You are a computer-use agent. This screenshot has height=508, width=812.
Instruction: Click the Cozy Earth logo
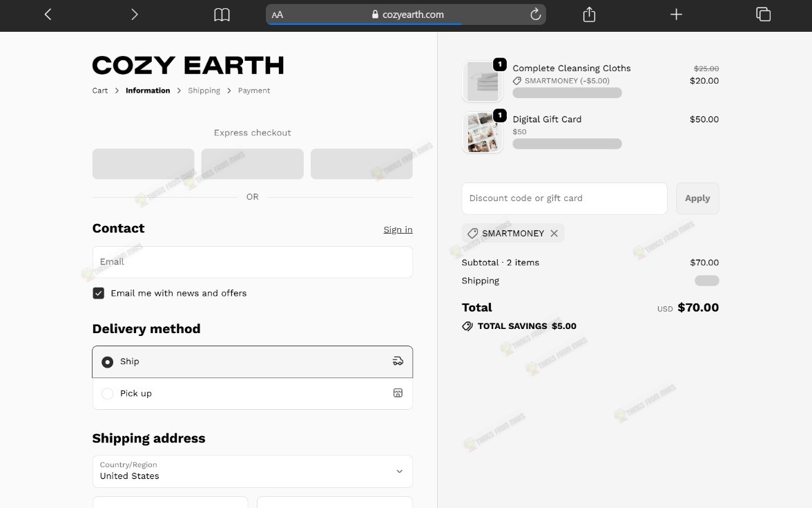point(188,65)
